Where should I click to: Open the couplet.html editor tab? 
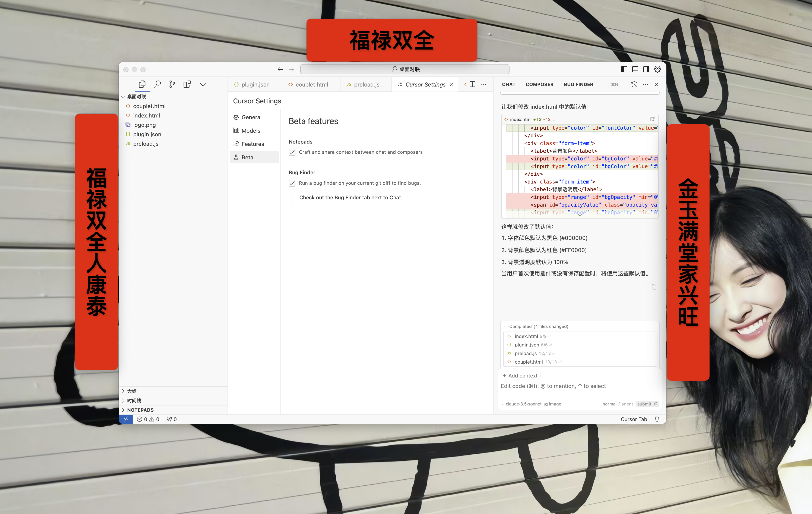[311, 84]
